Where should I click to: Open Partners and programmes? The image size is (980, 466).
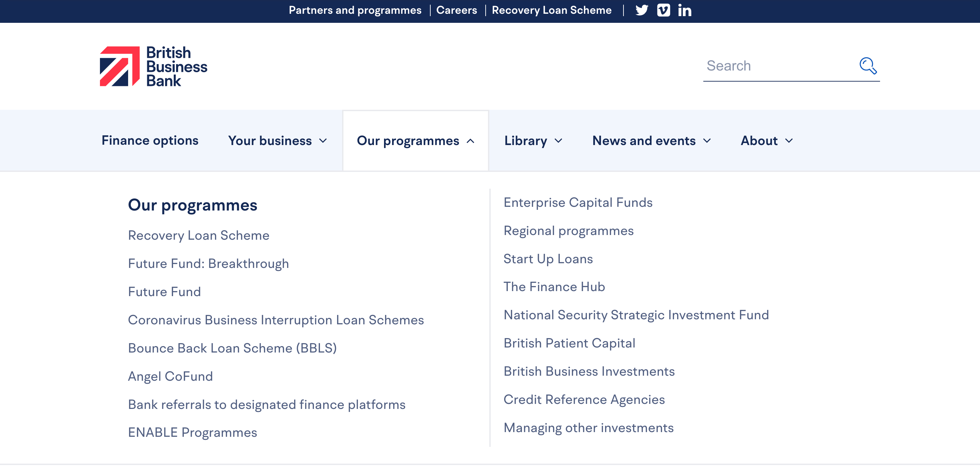355,10
